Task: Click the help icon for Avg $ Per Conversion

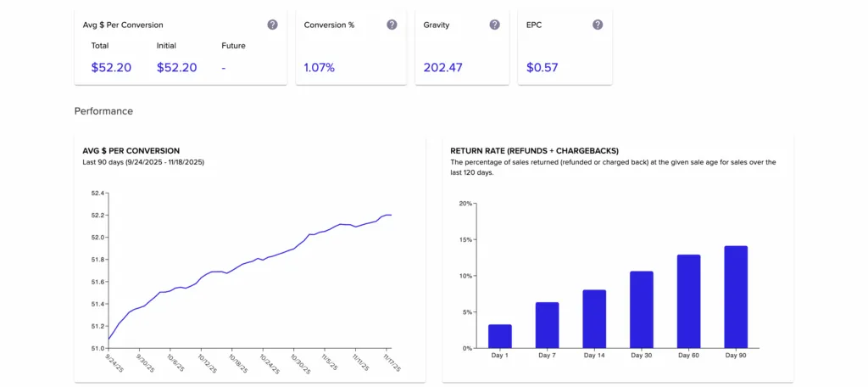Action: pos(272,25)
